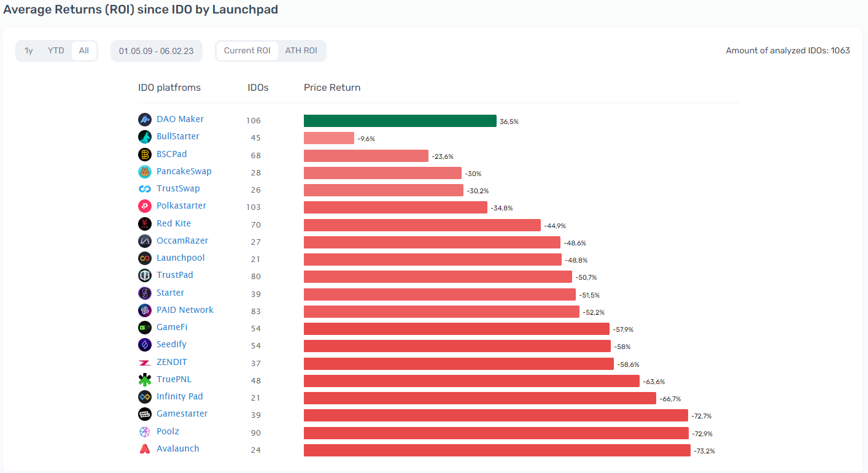The width and height of the screenshot is (868, 473).
Task: Click Poolz's IDO count 90
Action: tap(255, 433)
